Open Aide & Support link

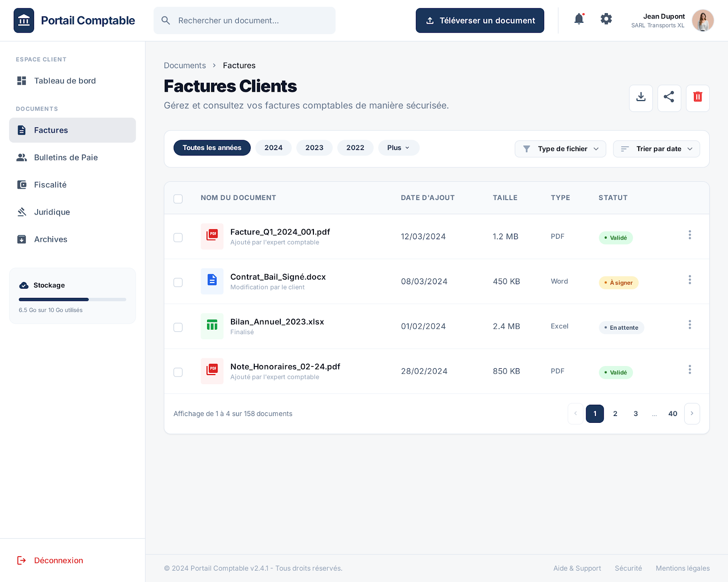coord(577,568)
